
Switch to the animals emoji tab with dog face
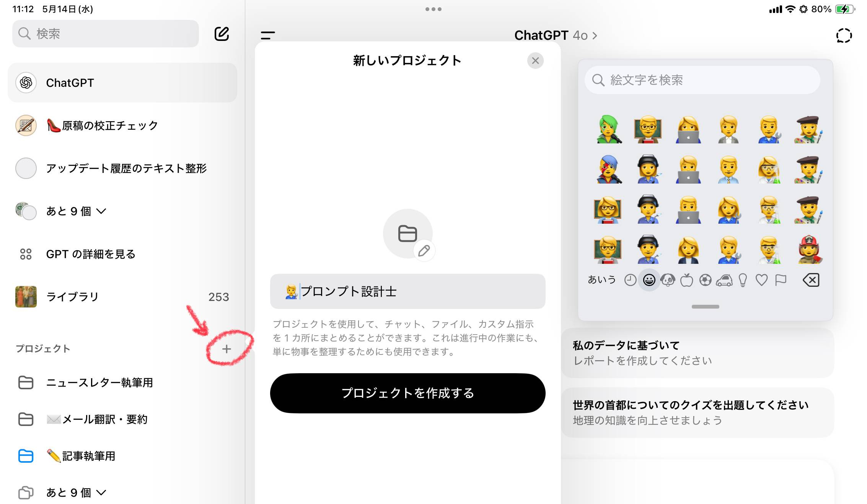668,280
